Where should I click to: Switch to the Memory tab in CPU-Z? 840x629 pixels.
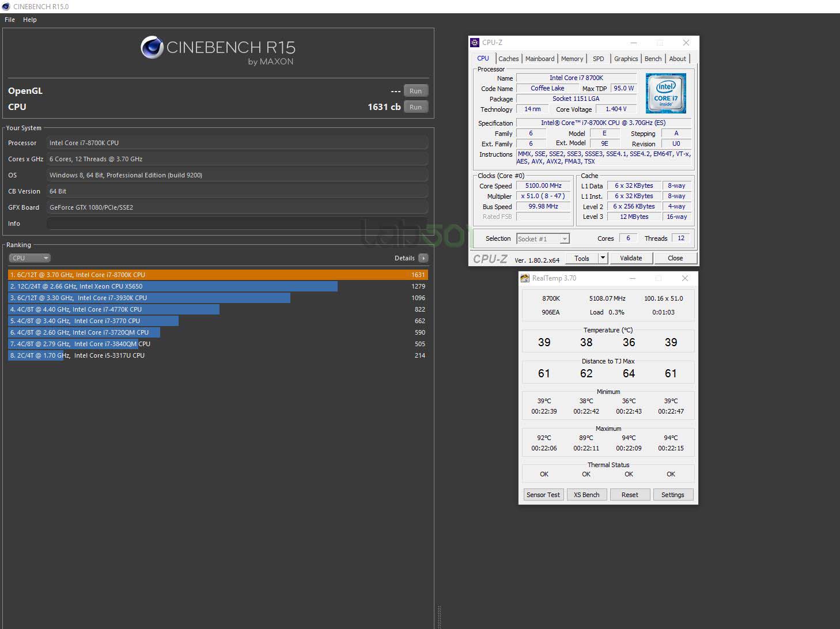click(x=572, y=59)
